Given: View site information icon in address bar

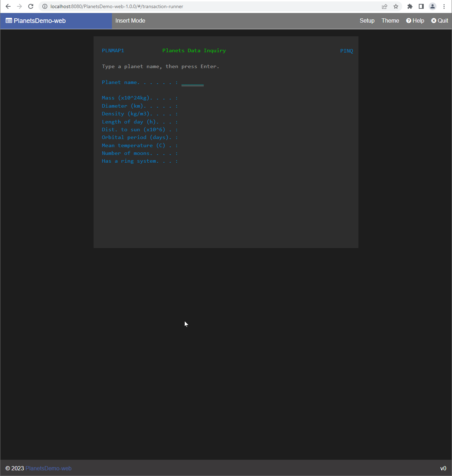Looking at the screenshot, I should pyautogui.click(x=45, y=6).
